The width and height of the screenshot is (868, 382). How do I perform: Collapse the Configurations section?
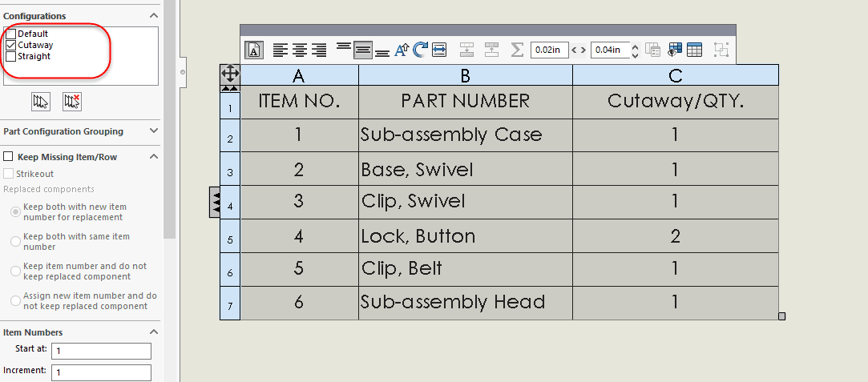click(x=154, y=16)
